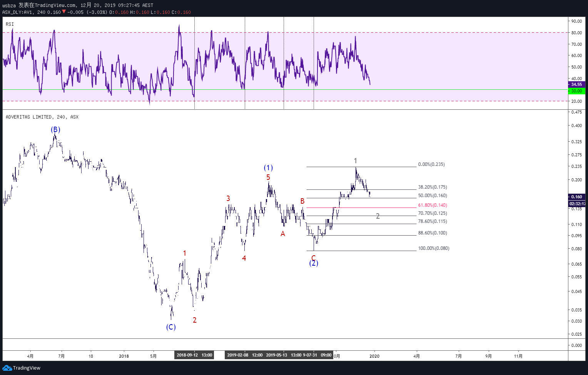This screenshot has height=375, width=588.
Task: Click the 2018-09-12 13:00 time marker
Action: [194, 355]
